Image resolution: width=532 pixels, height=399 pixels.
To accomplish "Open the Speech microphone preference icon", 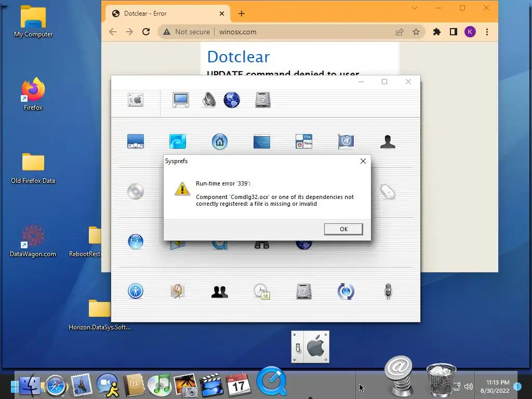I will tap(388, 291).
